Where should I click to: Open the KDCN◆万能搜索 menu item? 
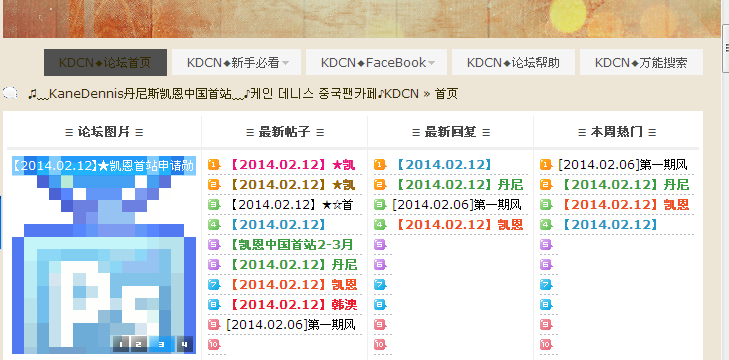pyautogui.click(x=641, y=62)
